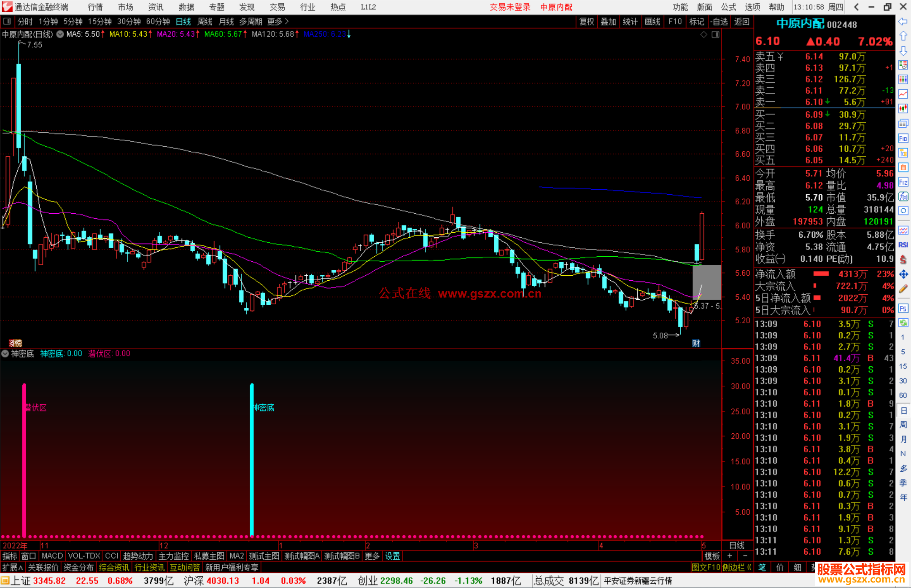Click the RSI indicator sidebar icon

tap(903, 245)
